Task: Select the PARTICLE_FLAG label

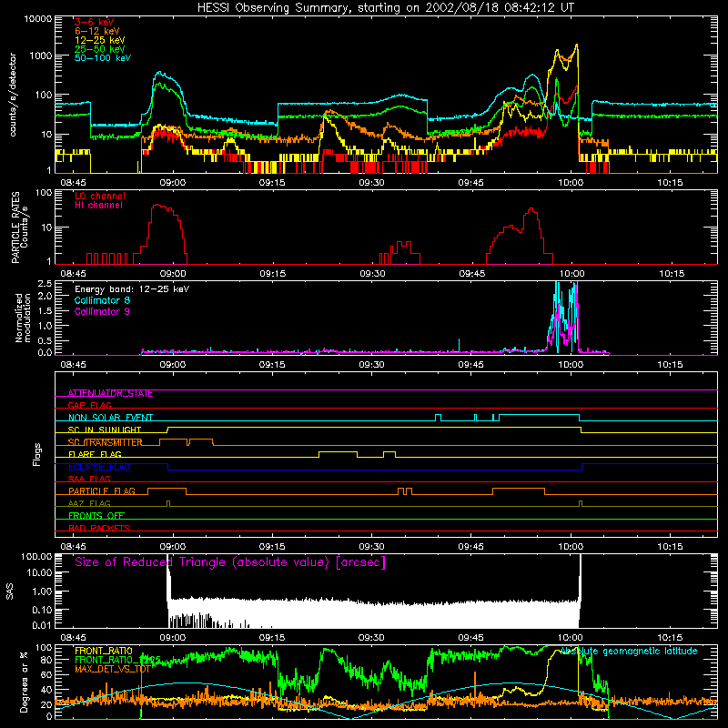Action: (102, 491)
